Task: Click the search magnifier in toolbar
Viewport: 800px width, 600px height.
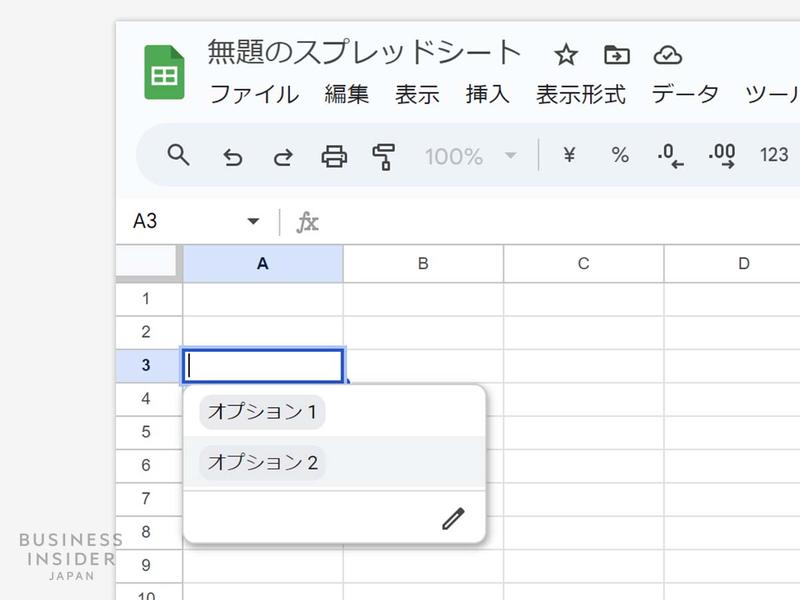Action: pos(179,155)
